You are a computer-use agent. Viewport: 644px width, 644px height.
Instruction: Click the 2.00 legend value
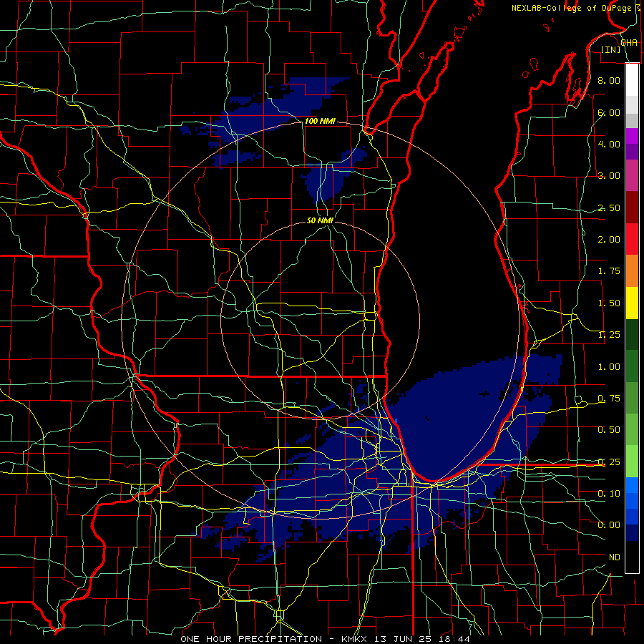coord(609,240)
